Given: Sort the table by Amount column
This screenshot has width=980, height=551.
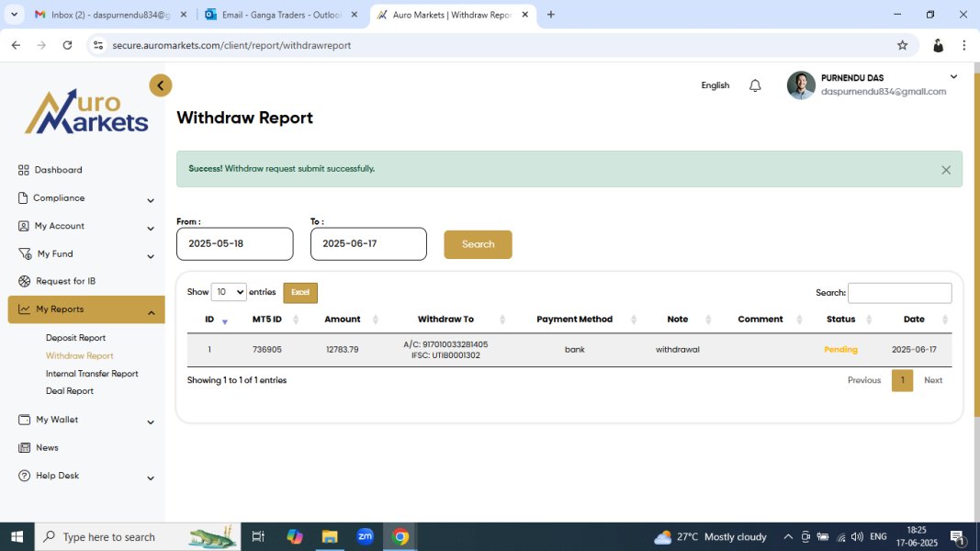Looking at the screenshot, I should pos(343,320).
